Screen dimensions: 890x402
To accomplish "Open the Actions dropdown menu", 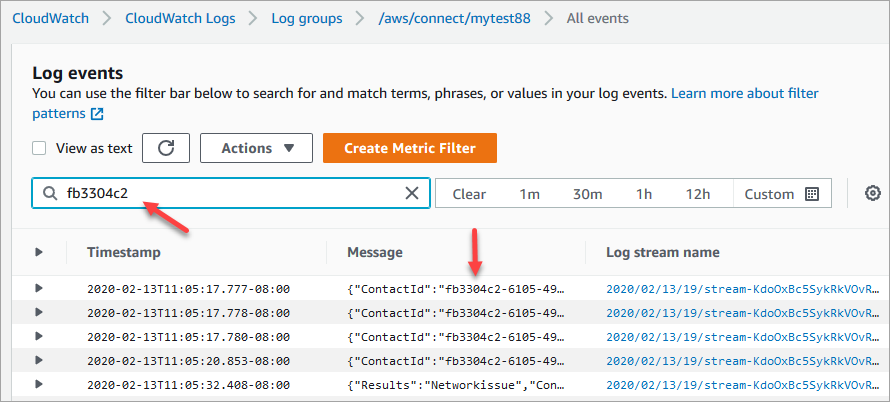I will 257,148.
